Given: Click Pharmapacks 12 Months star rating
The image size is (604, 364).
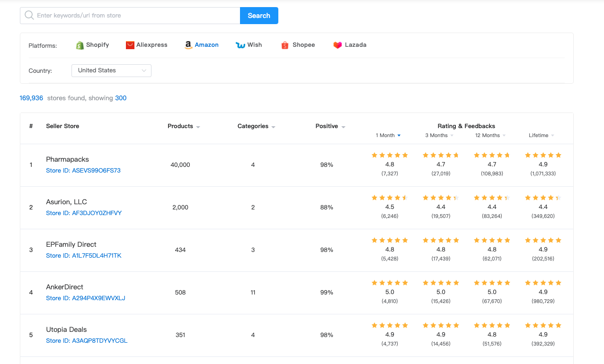Looking at the screenshot, I should pyautogui.click(x=492, y=155).
